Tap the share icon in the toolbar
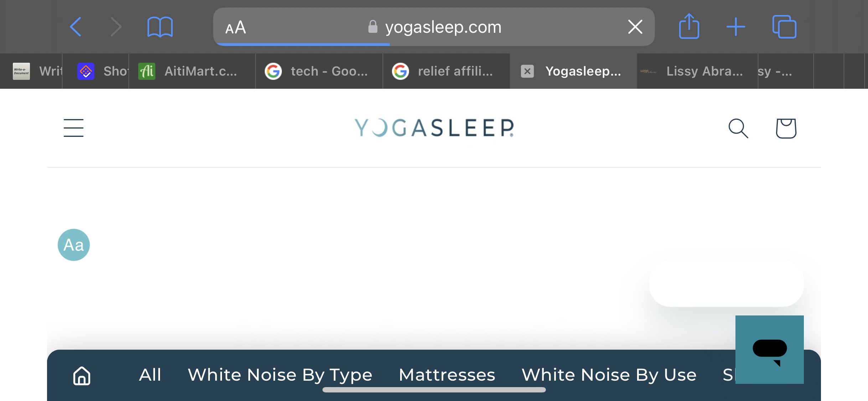 click(689, 26)
